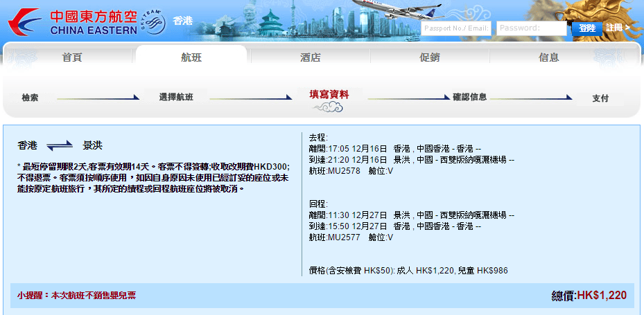The height and width of the screenshot is (315, 644).
Task: Click the SkyTeam alliance emblem
Action: pos(153,23)
